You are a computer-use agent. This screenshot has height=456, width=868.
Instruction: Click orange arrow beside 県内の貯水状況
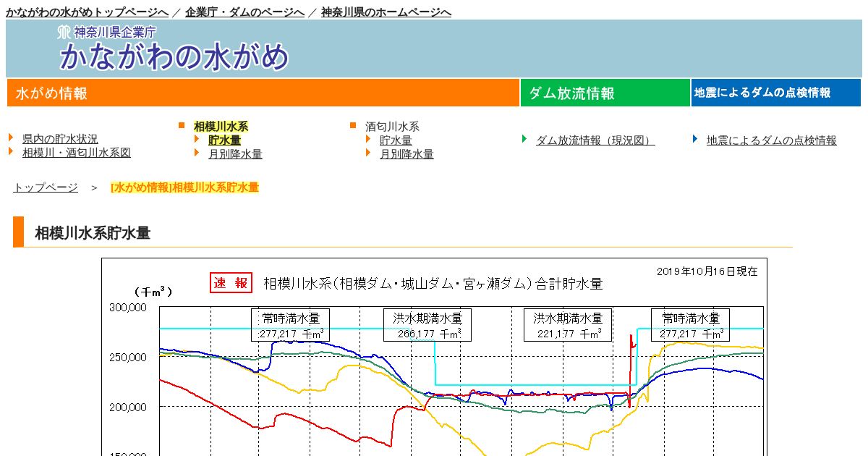(12, 138)
